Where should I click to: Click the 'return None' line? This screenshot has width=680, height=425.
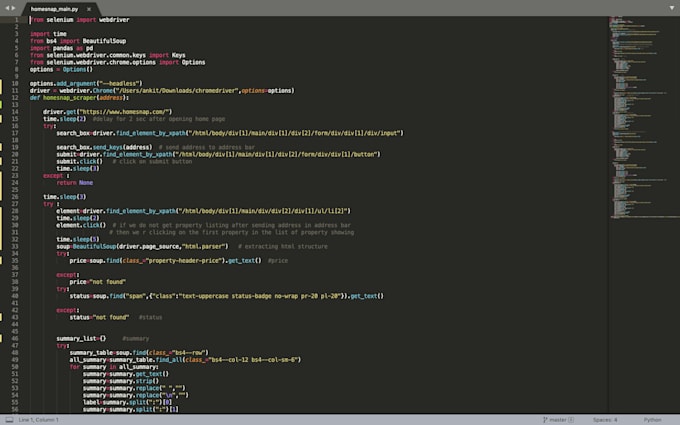(75, 183)
